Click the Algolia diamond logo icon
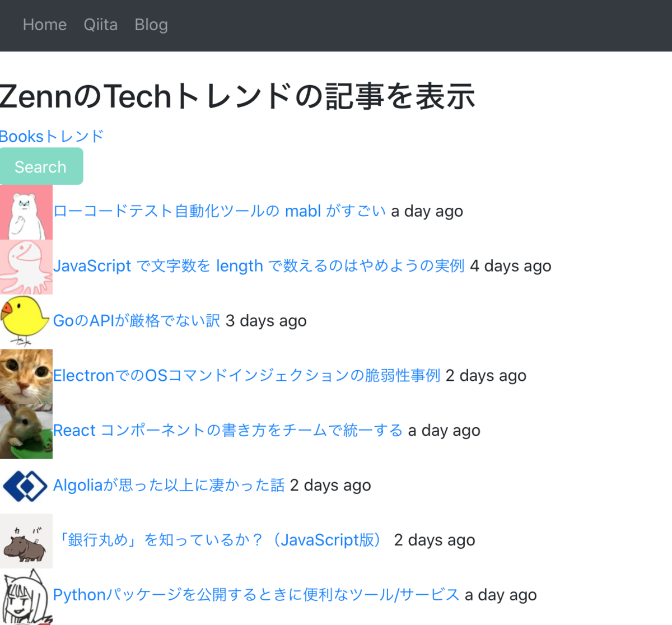This screenshot has width=672, height=625. coord(26,486)
